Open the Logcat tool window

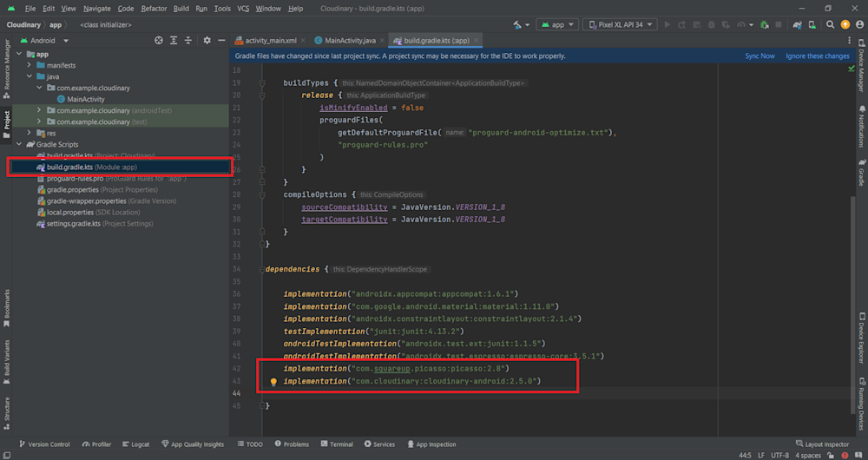(x=136, y=444)
